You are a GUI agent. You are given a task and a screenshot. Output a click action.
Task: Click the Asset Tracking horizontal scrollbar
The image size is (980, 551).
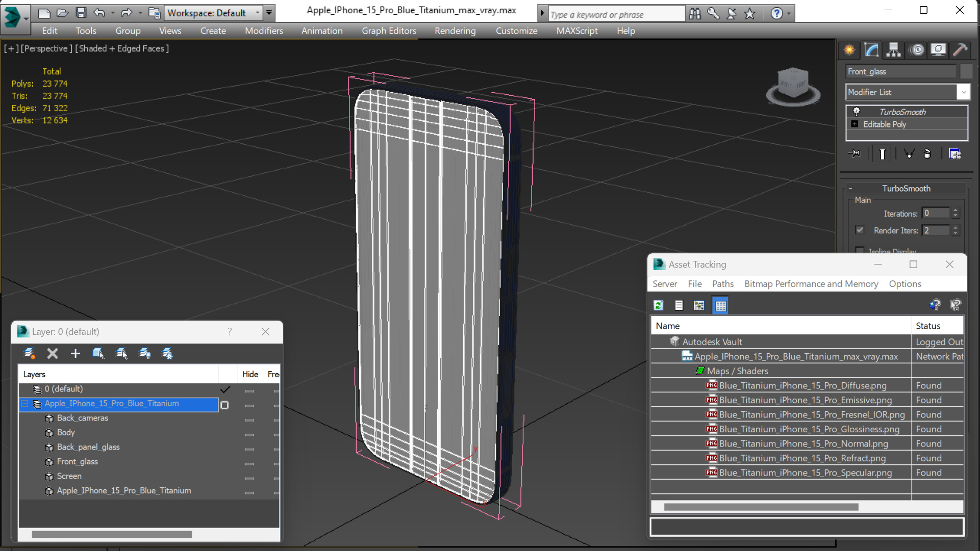761,507
